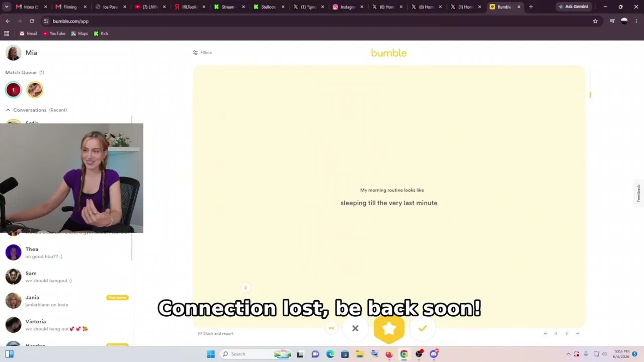Open conversation with Thea
Viewport: 644px width, 362px height.
tap(66, 252)
